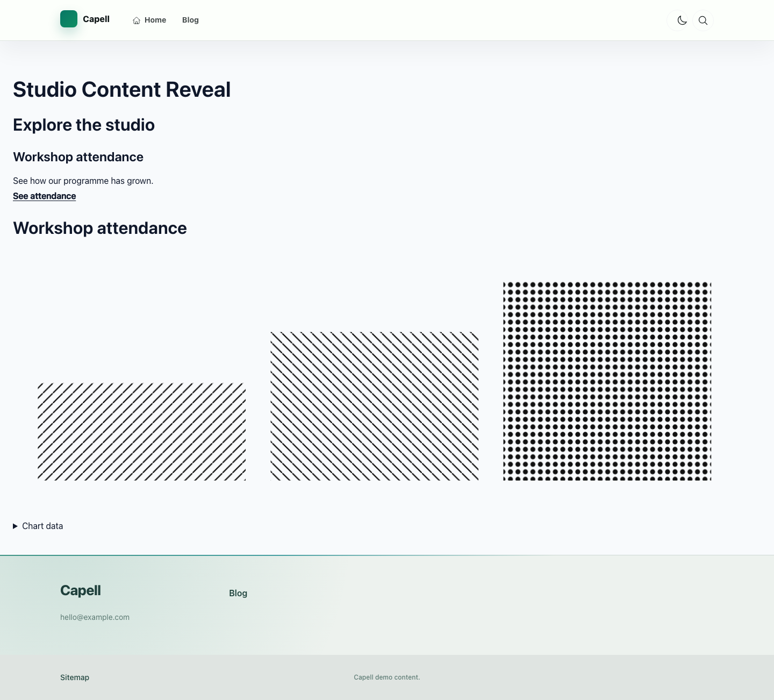Click the Chart data summary label
This screenshot has height=700, width=774.
click(42, 526)
